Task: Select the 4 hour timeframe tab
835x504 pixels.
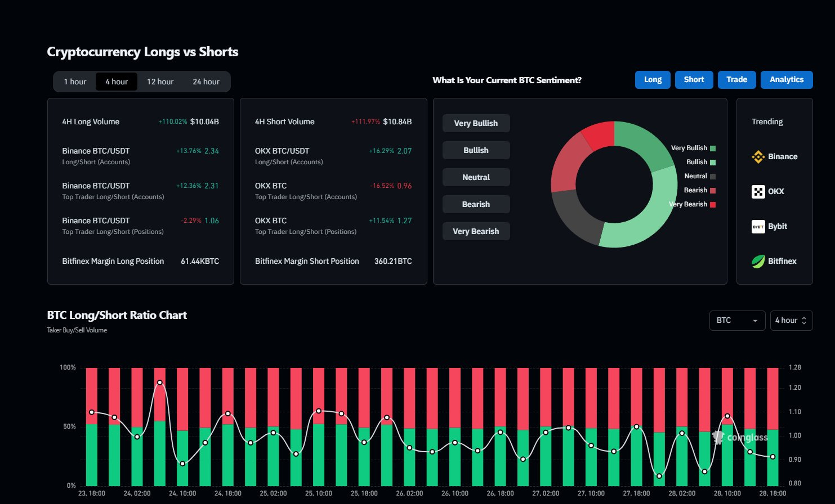Action: [117, 82]
